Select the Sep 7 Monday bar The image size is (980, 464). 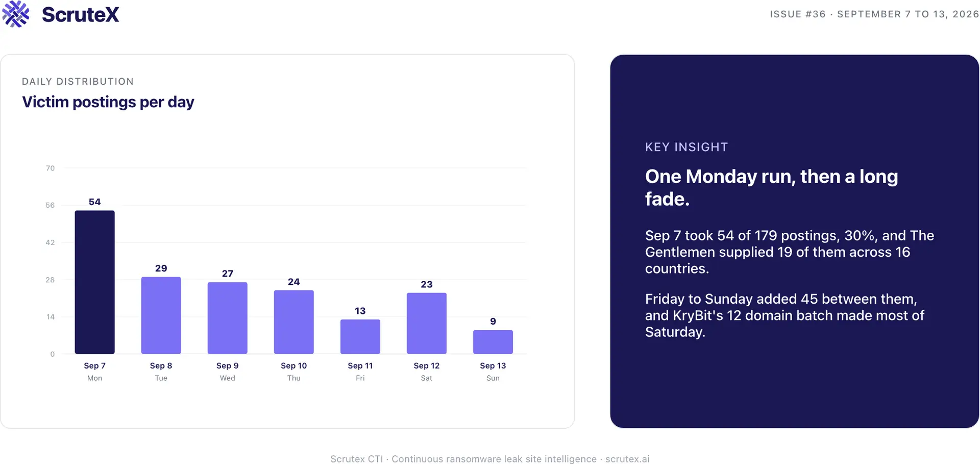coord(94,282)
